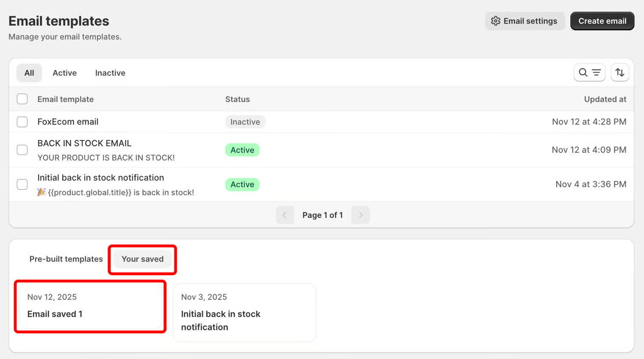
Task: Go to previous page arrow
Action: point(285,215)
